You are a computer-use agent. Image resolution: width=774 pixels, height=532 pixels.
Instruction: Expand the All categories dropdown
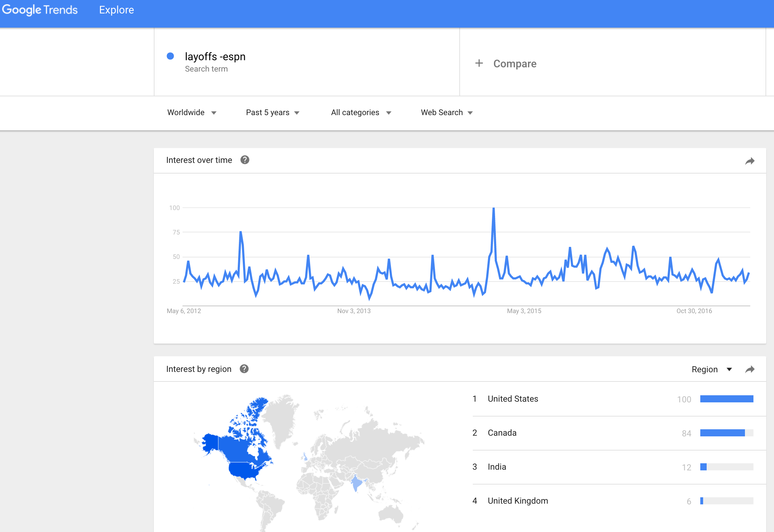[361, 113]
